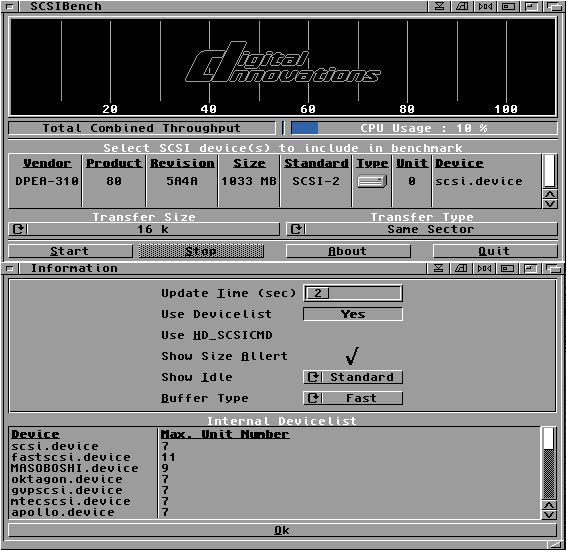Click the device list scroll up arrow
The height and width of the screenshot is (550, 566).
pyautogui.click(x=550, y=195)
